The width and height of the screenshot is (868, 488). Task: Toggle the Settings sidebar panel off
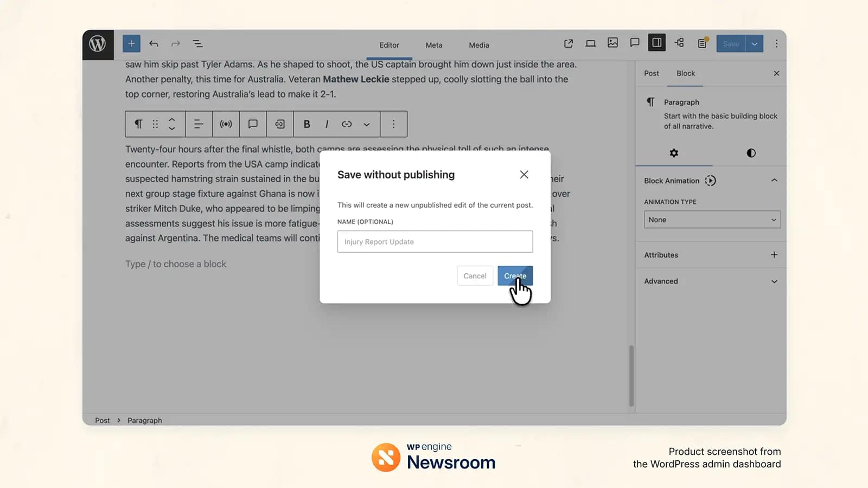click(656, 43)
